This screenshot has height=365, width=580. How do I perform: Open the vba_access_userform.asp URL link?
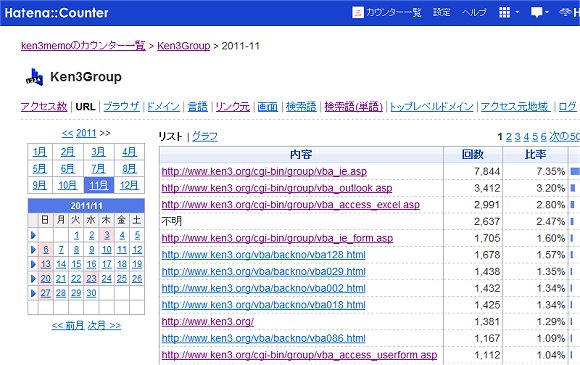299,355
